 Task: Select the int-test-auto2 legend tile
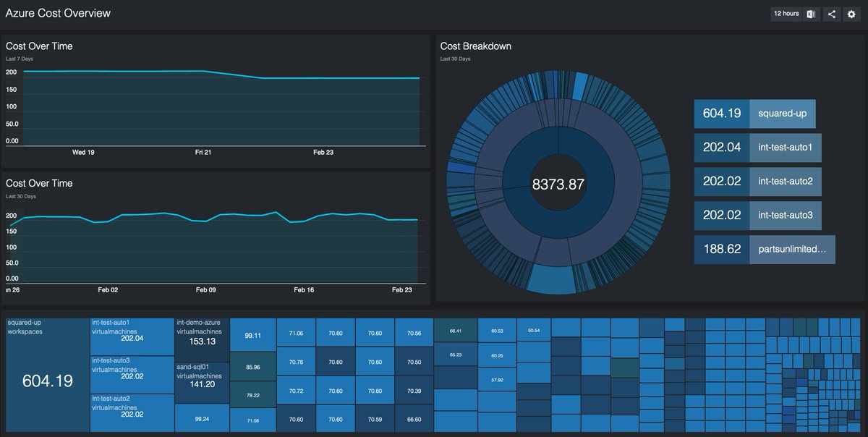(757, 182)
